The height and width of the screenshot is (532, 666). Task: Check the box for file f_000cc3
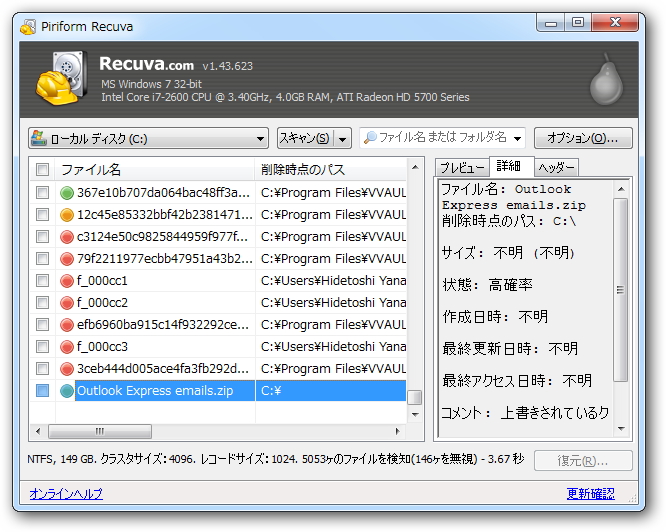tap(42, 346)
